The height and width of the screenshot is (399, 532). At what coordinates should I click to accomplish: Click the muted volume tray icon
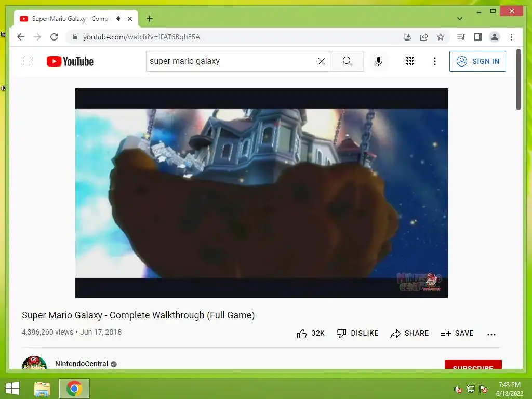(458, 389)
